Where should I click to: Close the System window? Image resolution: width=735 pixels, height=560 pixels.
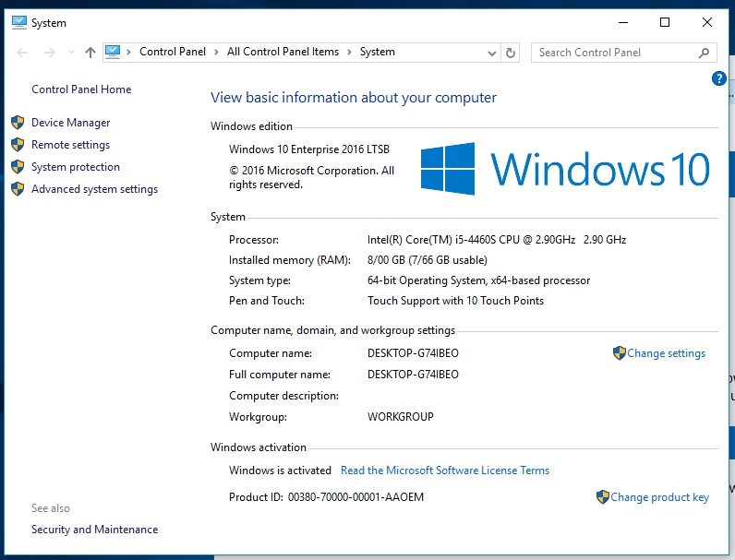(707, 22)
